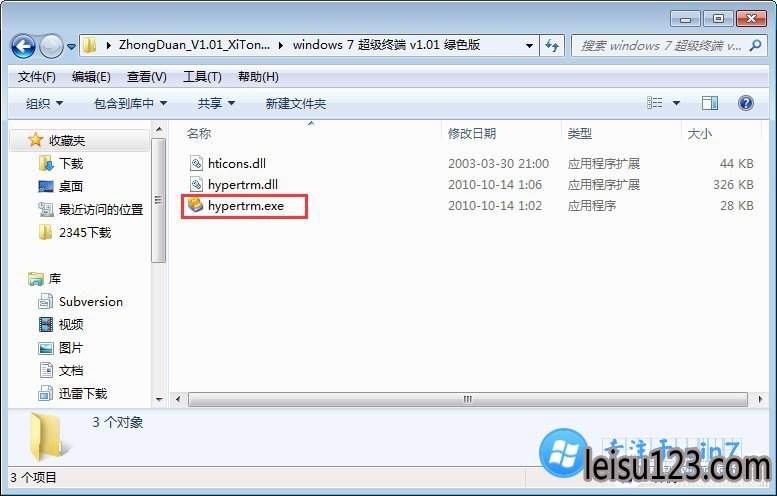Open the help question mark icon
This screenshot has width=777, height=496.
745,103
